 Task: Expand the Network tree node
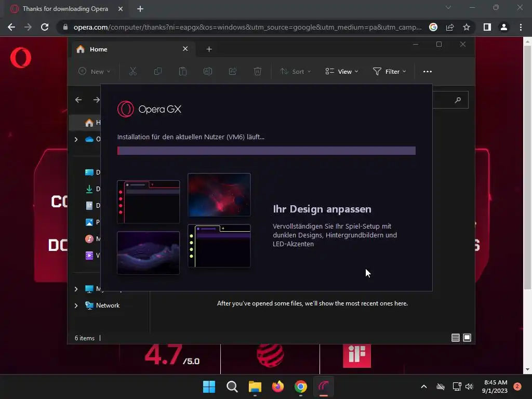(76, 305)
